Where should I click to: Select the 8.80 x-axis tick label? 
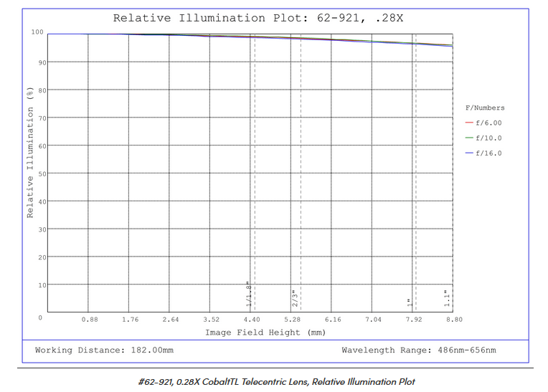[453, 320]
